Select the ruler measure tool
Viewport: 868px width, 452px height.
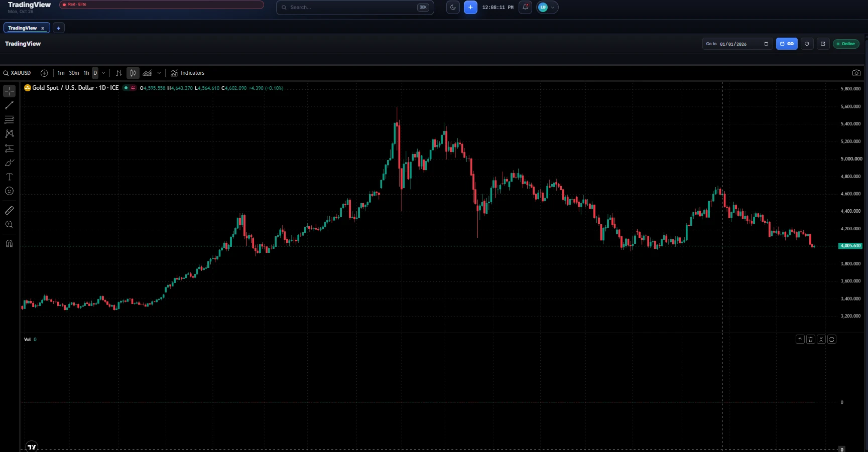pos(9,210)
